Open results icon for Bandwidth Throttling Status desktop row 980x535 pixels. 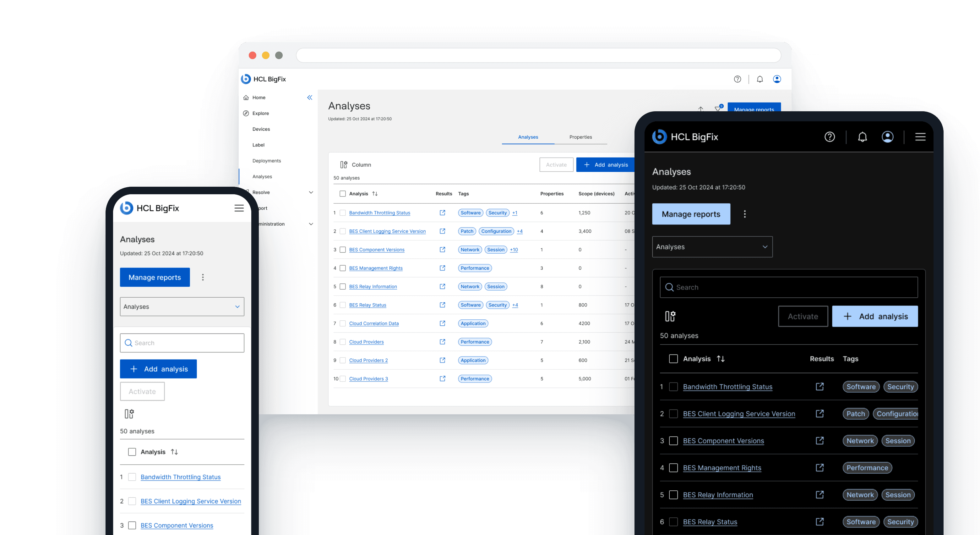click(x=443, y=212)
